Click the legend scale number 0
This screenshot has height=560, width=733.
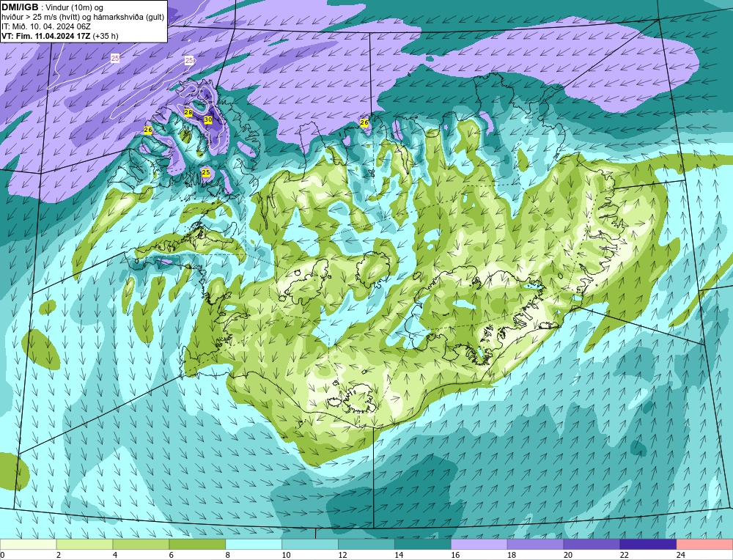pyautogui.click(x=2, y=555)
